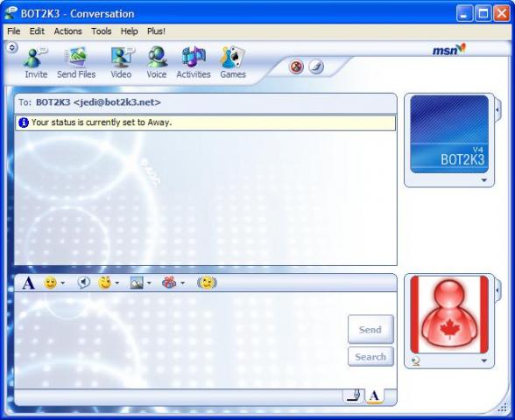Click the window title bar messenger icon
The height and width of the screenshot is (420, 515).
tap(11, 13)
